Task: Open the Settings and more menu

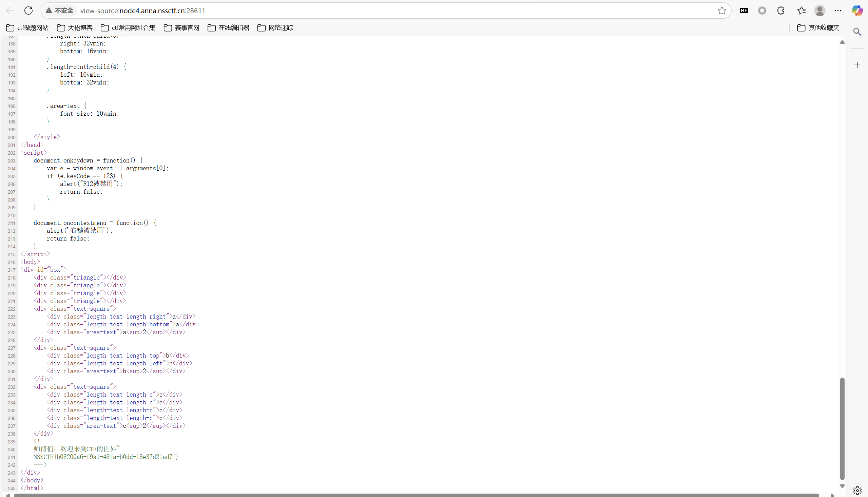Action: click(838, 11)
